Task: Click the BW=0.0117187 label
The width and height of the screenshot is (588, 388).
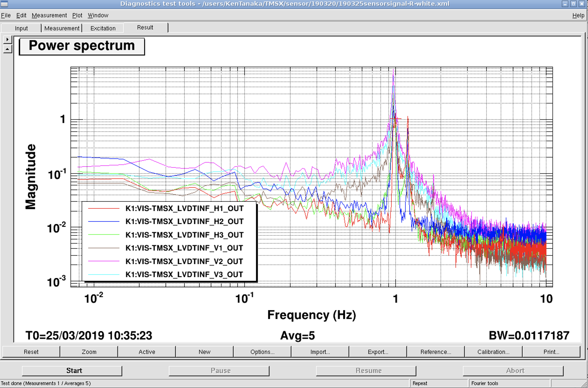Action: point(529,336)
